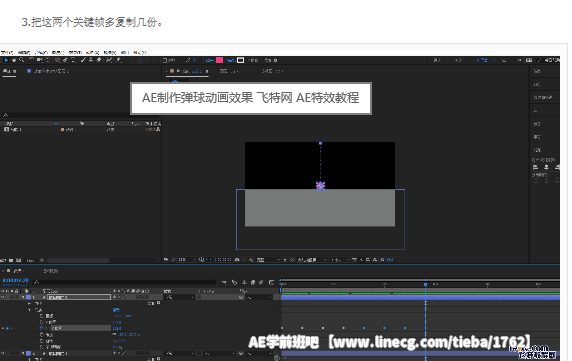
Task: Select the arrow Selection tool
Action: [x=6, y=60]
